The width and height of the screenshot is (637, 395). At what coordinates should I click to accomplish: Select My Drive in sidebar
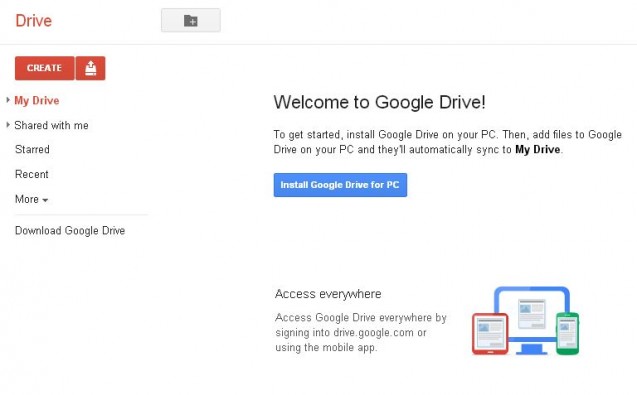coord(37,100)
